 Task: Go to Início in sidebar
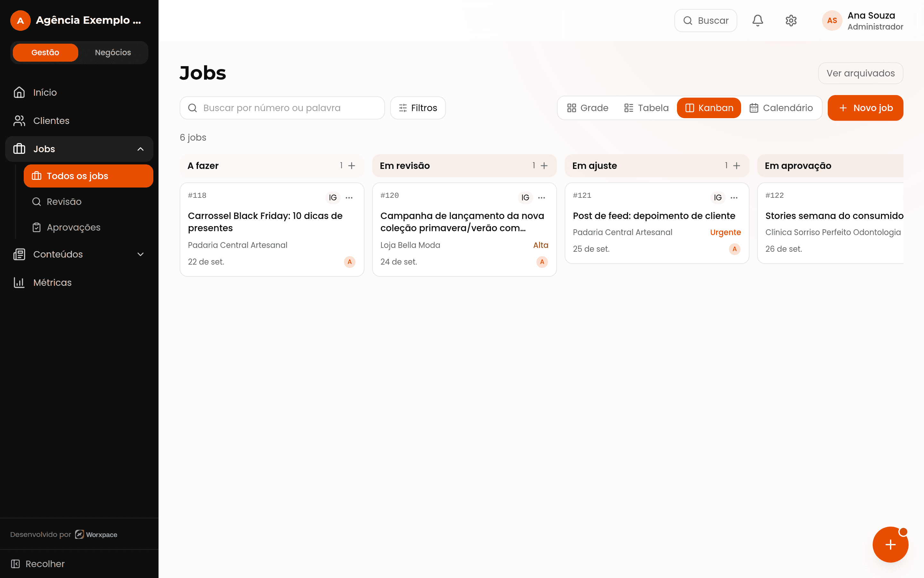[79, 92]
